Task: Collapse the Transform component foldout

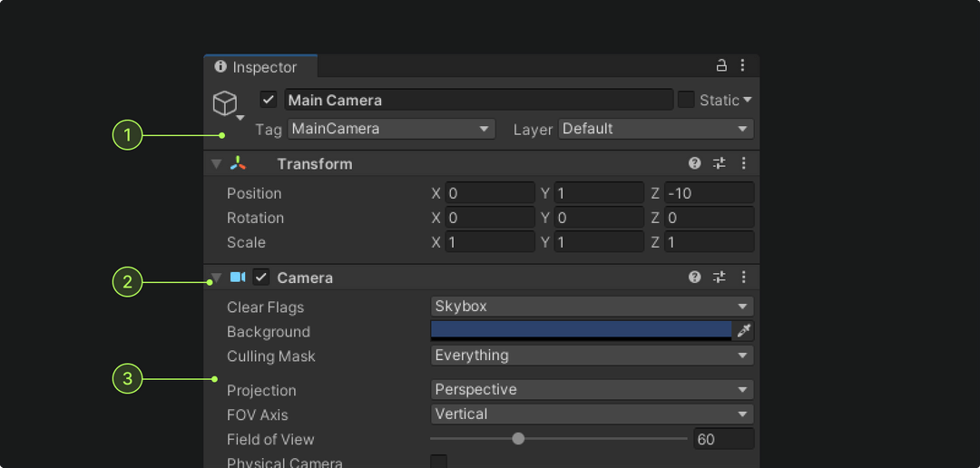Action: pyautogui.click(x=216, y=164)
